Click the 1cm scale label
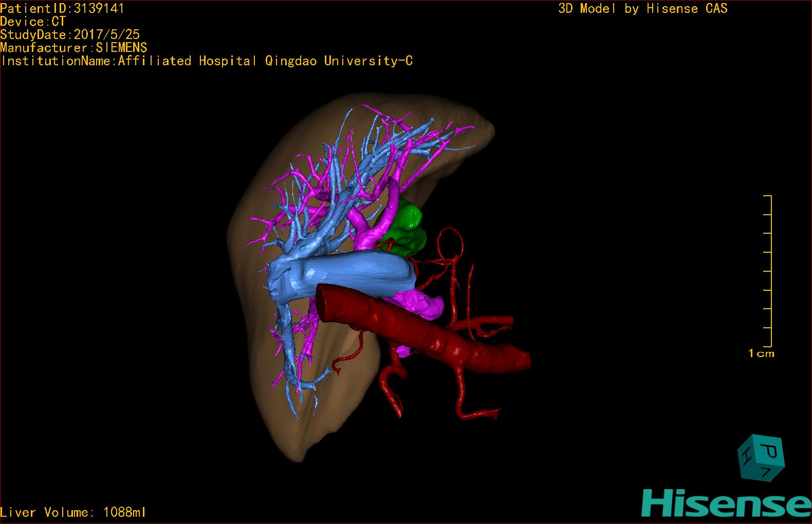Viewport: 812px width, 524px height. coord(761,353)
